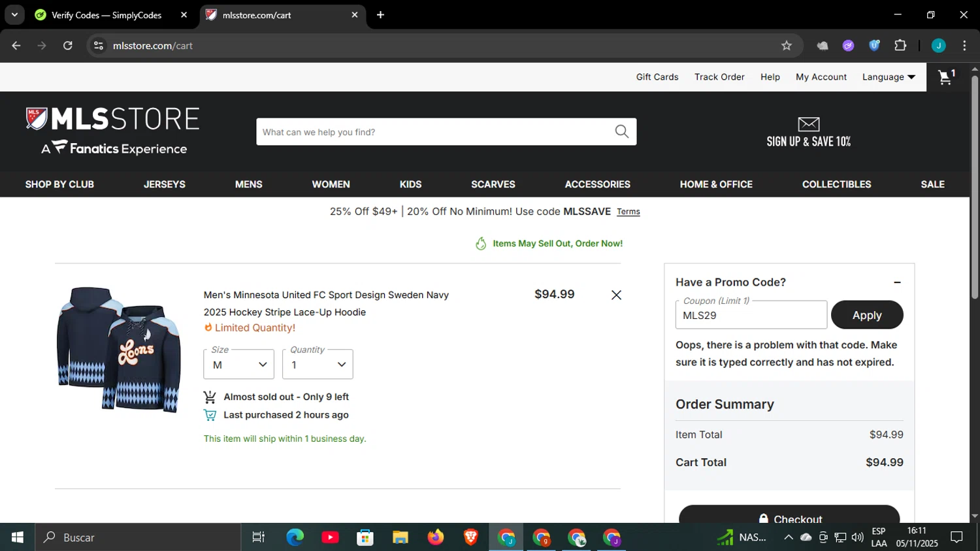Click the site search field
This screenshot has width=980, height=551.
click(434, 132)
